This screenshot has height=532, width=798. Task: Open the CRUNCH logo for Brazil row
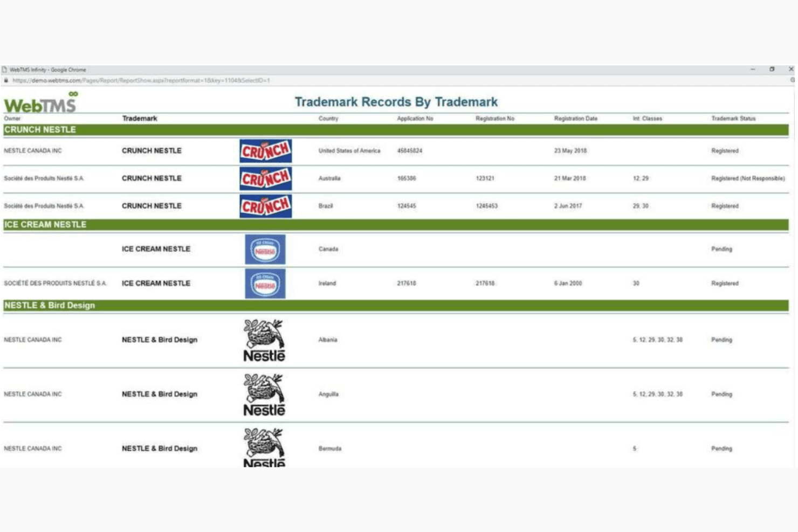tap(266, 206)
